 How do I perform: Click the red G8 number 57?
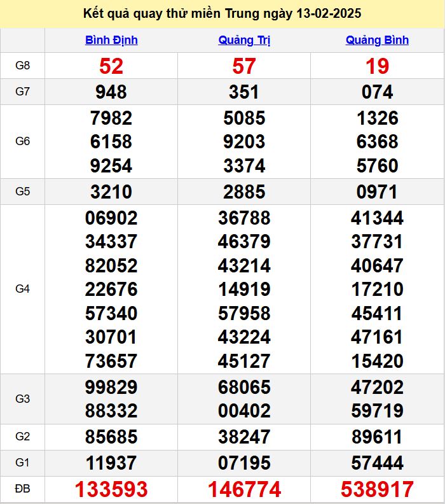coord(244,66)
